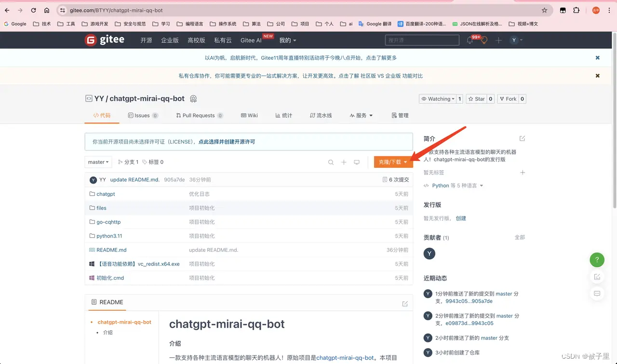
Task: Click the green help question mark button
Action: coord(597,260)
